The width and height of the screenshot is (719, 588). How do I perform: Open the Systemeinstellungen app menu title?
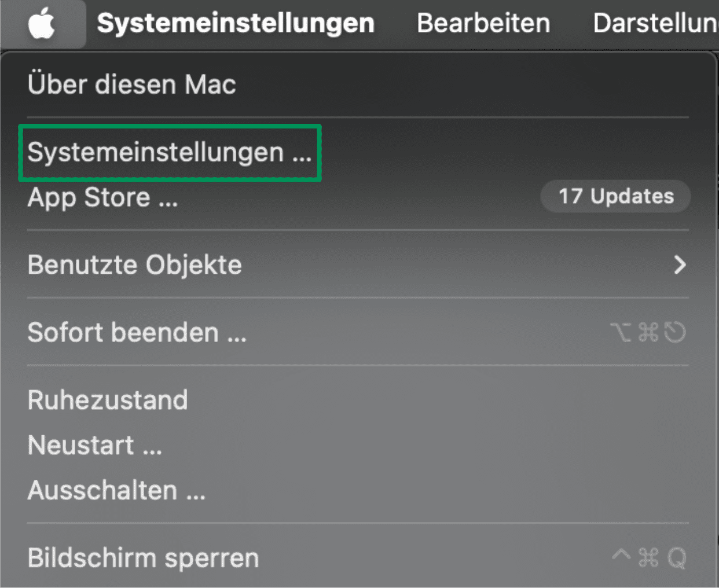235,23
